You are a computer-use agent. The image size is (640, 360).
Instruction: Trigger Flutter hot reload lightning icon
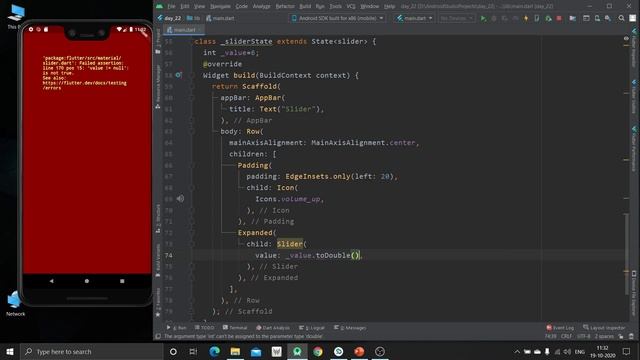[x=526, y=18]
